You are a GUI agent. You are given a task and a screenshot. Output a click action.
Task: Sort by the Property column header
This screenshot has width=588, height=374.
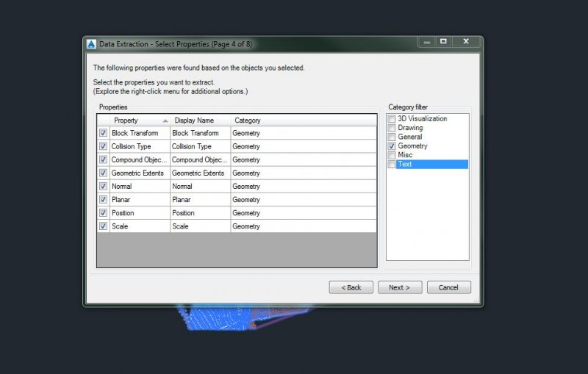[140, 121]
